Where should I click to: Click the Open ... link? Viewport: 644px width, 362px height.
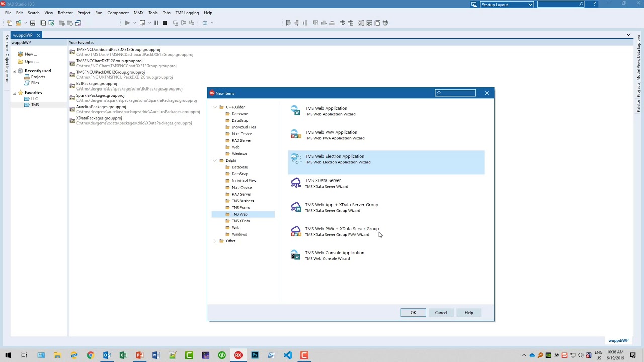[31, 62]
